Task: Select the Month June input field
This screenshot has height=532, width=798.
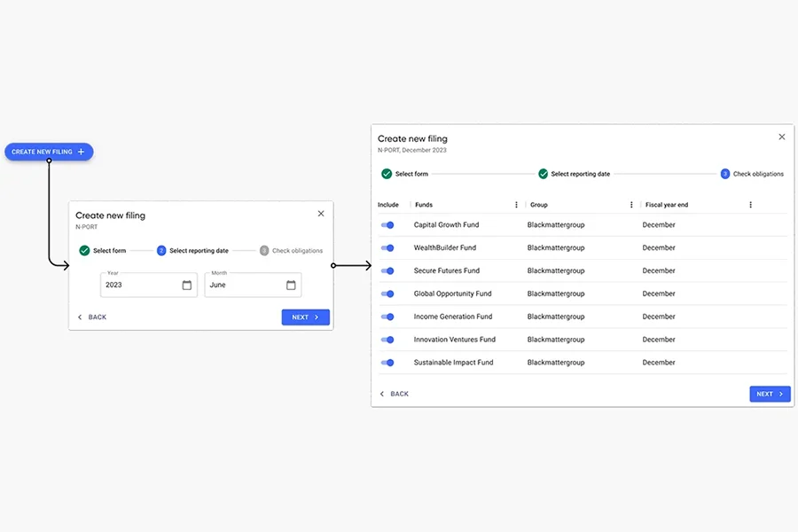Action: 244,286
